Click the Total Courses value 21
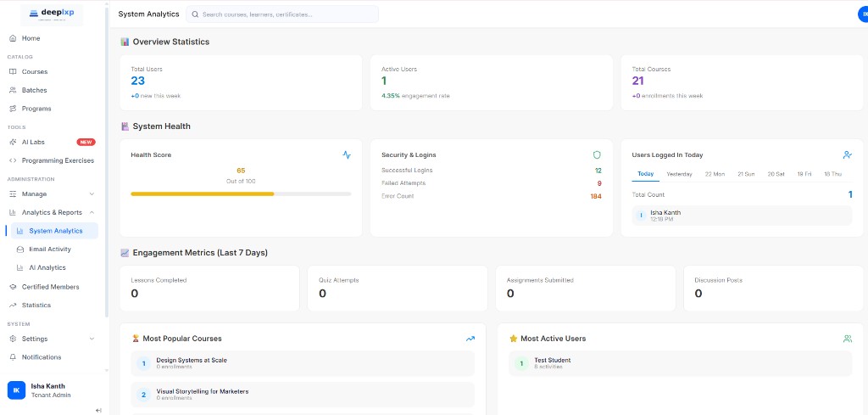The width and height of the screenshot is (868, 415). [x=637, y=81]
